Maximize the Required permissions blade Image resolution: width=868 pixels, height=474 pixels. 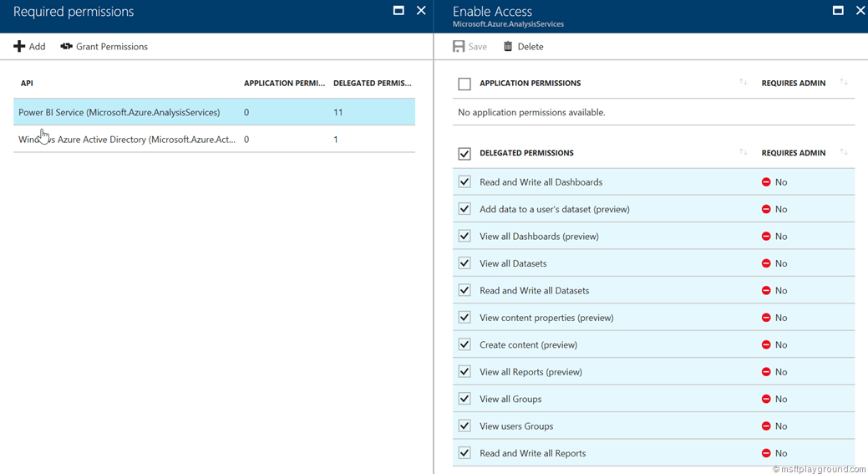(398, 11)
